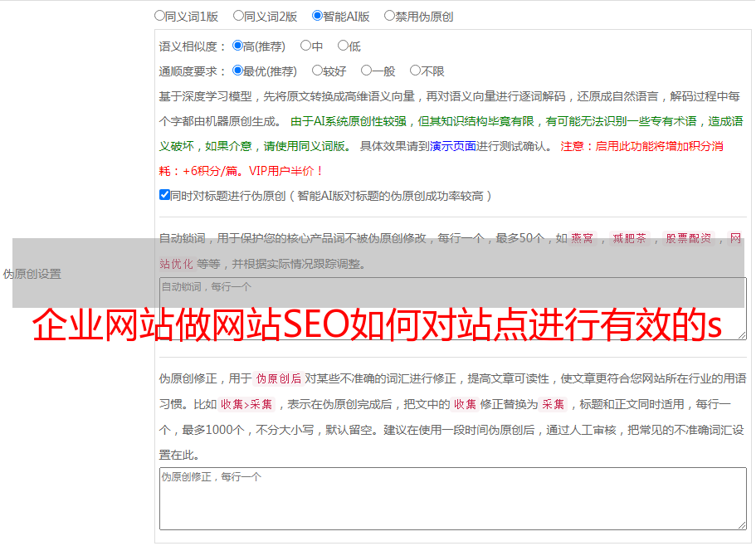Click the 自动锁词 textarea
This screenshot has height=546, width=756.
click(x=453, y=309)
